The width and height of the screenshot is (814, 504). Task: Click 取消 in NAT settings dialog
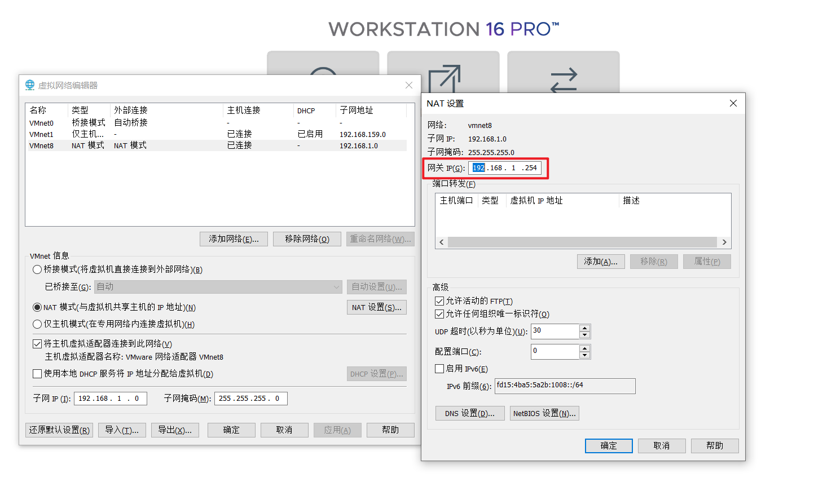pyautogui.click(x=662, y=446)
